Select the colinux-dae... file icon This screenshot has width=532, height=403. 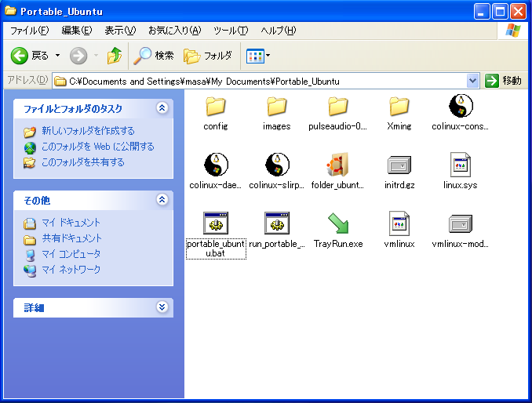216,165
